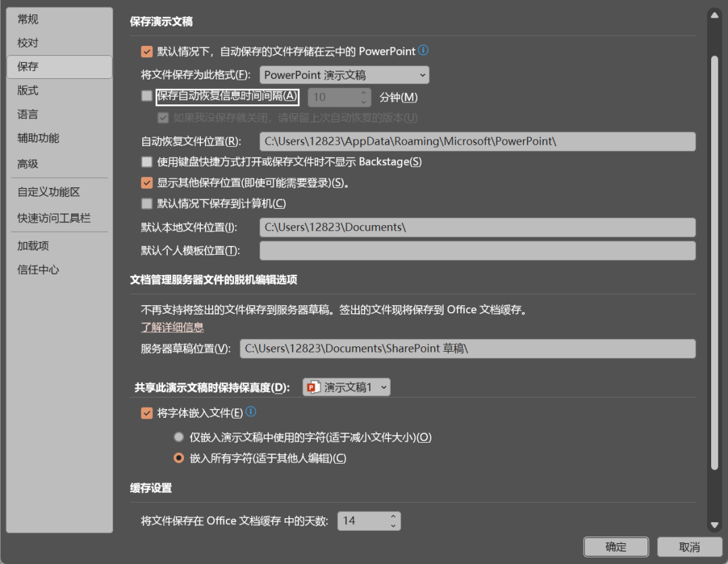Click info icon beside 将字体嵌入文件

pos(251,412)
